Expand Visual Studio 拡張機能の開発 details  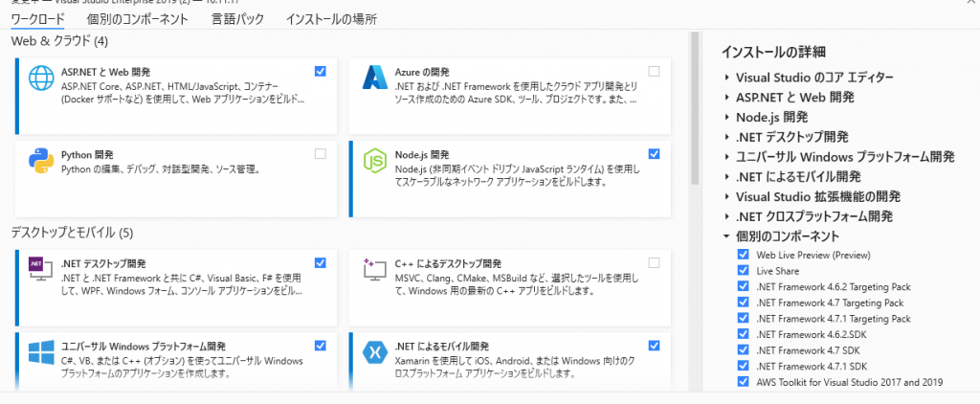pyautogui.click(x=727, y=197)
